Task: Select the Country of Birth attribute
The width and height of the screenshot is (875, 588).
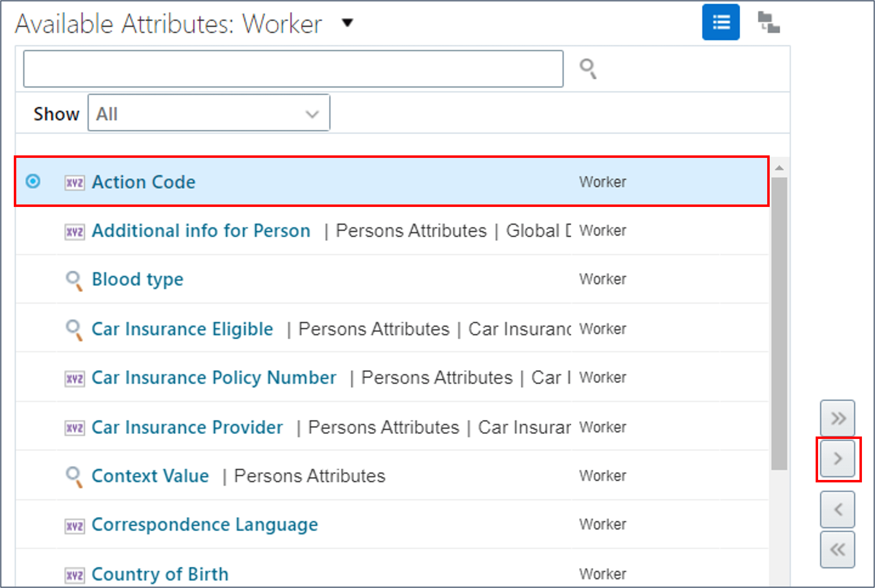Action: coord(160,574)
